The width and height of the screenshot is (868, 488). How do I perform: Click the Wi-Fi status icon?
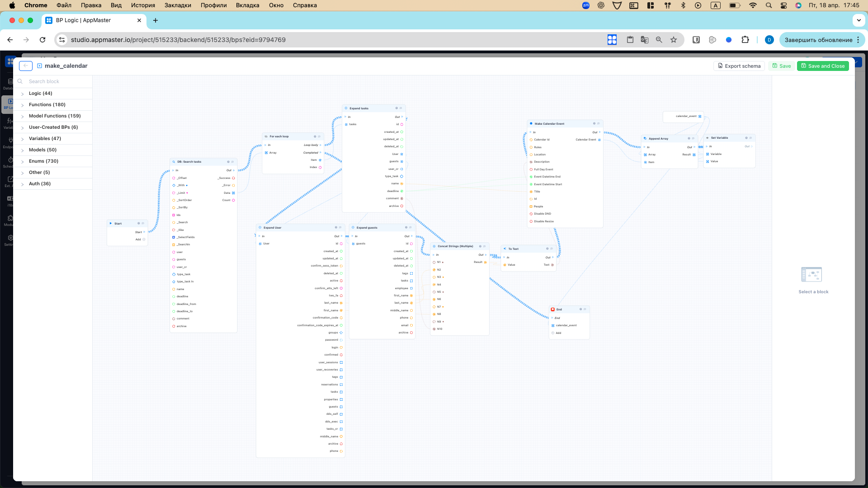[753, 5]
